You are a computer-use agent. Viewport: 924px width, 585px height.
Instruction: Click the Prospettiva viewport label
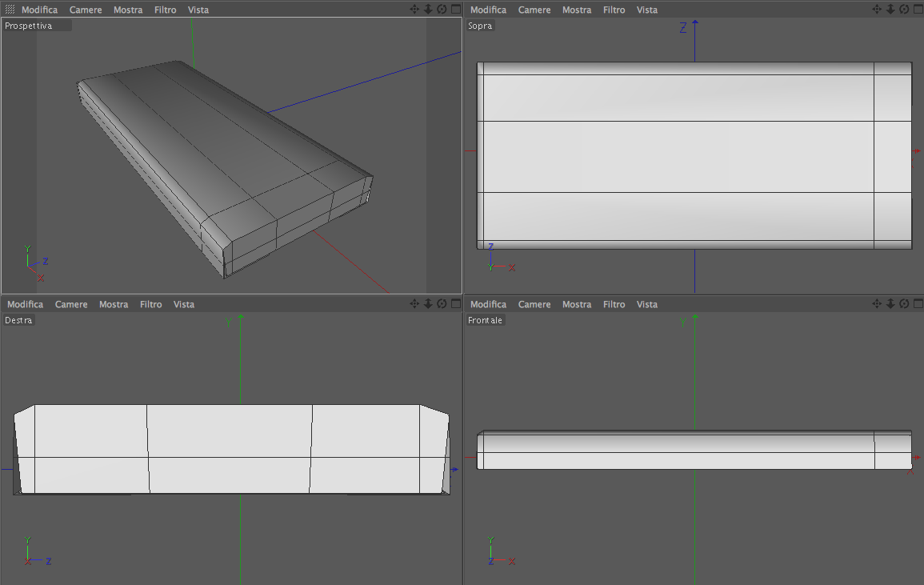(28, 26)
